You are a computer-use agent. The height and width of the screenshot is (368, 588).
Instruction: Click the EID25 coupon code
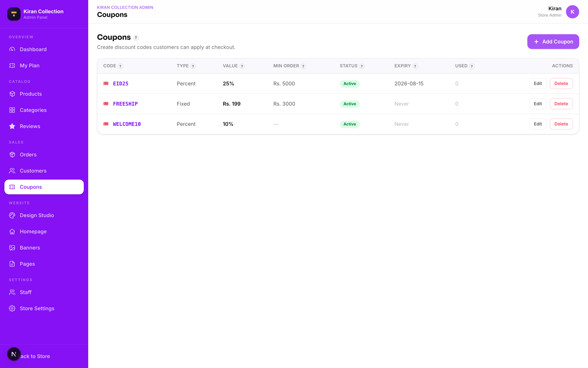[121, 84]
